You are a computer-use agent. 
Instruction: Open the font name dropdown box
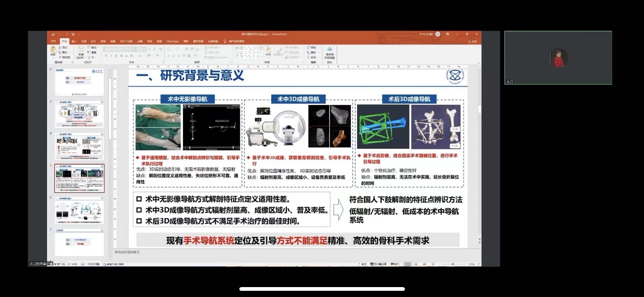(x=118, y=49)
